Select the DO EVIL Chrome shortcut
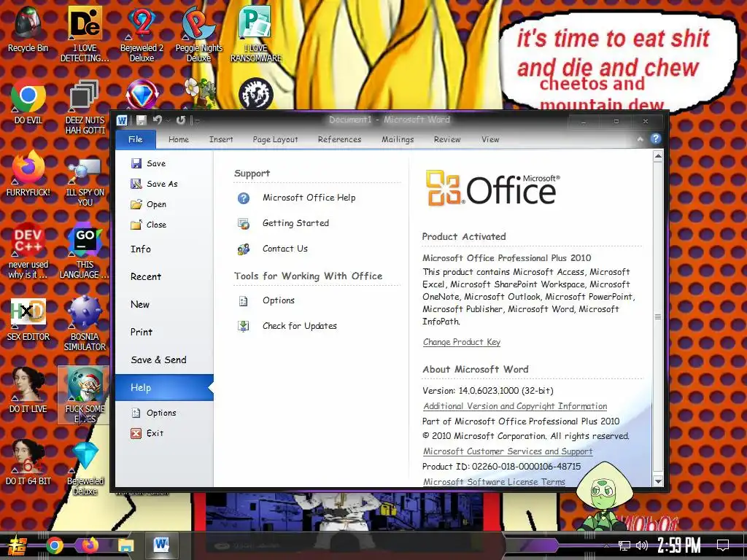 (x=28, y=102)
